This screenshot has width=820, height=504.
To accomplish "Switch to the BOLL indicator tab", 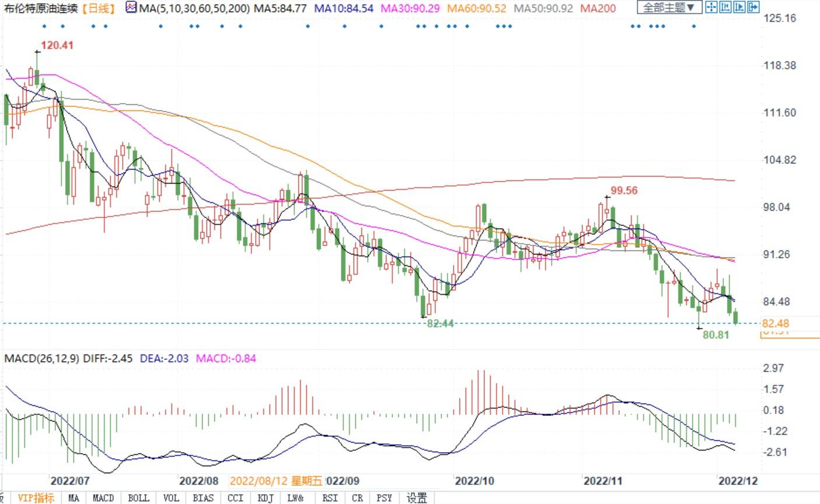I will [x=138, y=498].
